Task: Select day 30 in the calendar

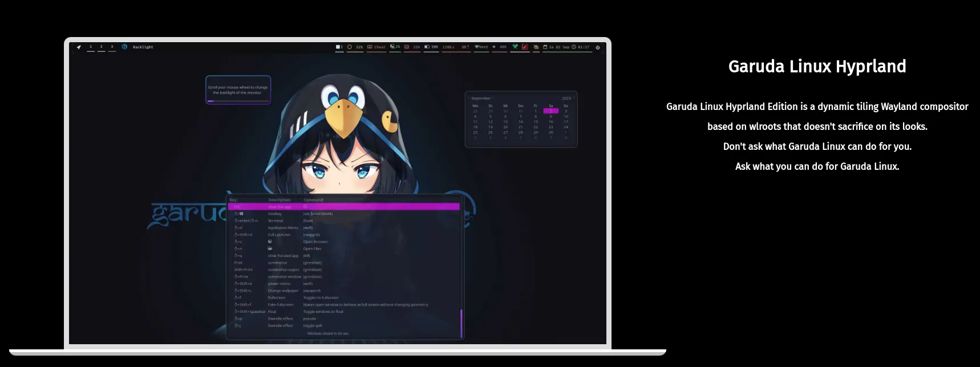Action: [x=551, y=132]
